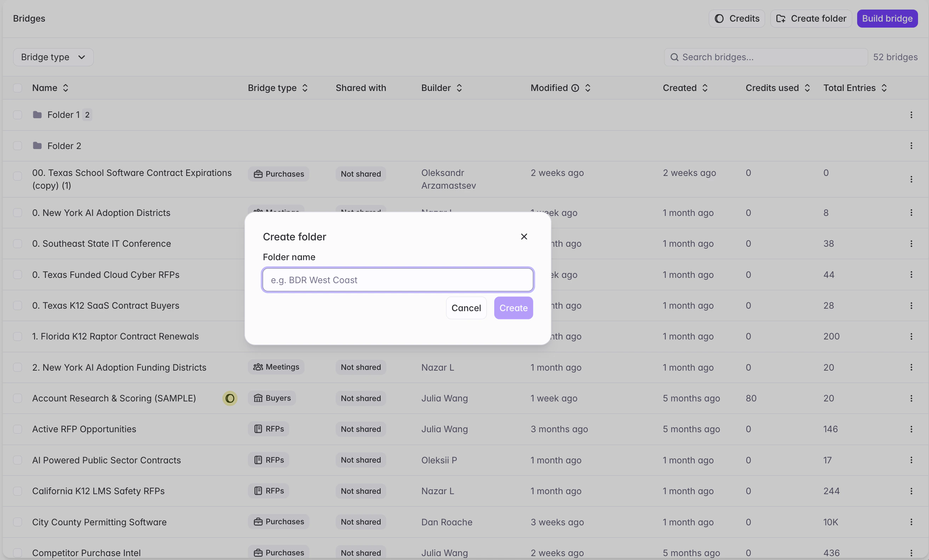The width and height of the screenshot is (929, 560).
Task: Open Folder 1 folder icon
Action: (37, 114)
